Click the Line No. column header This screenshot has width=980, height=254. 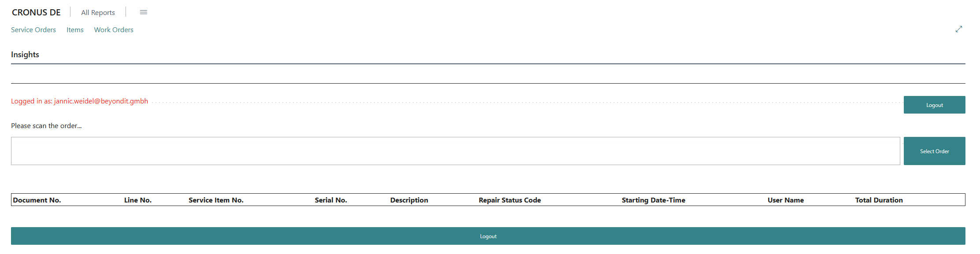coord(138,200)
